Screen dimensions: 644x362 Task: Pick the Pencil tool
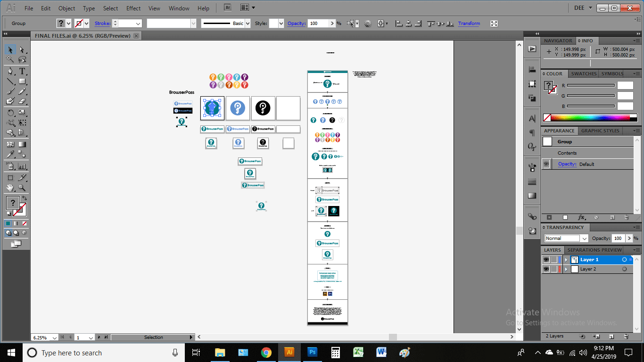[x=22, y=91]
